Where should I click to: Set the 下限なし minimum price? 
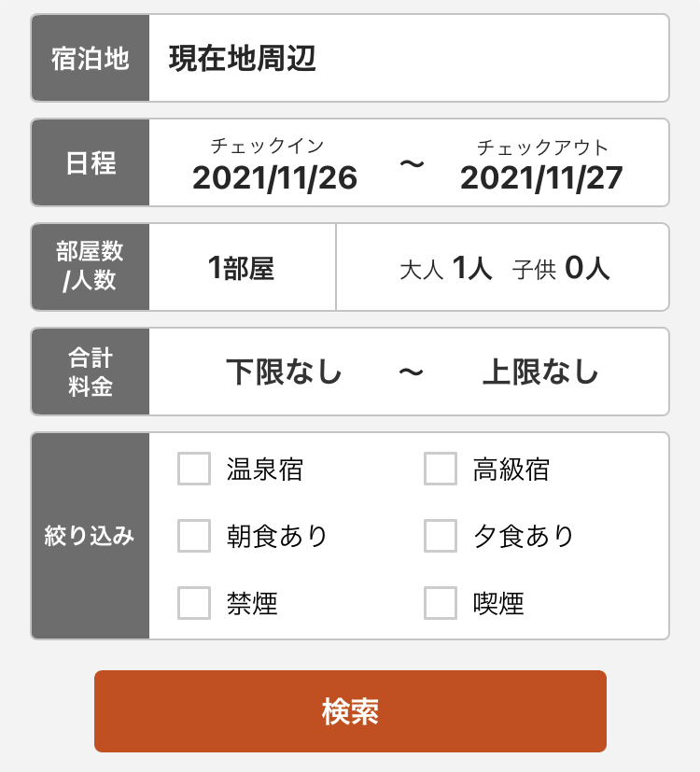click(284, 372)
